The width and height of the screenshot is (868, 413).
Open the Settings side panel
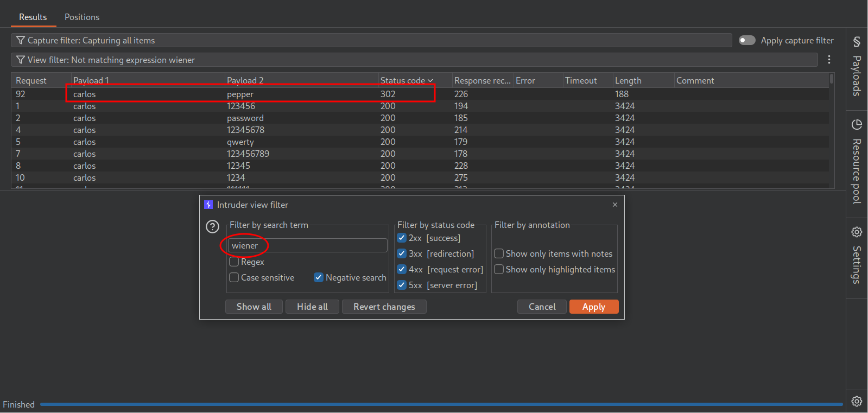pos(857,255)
